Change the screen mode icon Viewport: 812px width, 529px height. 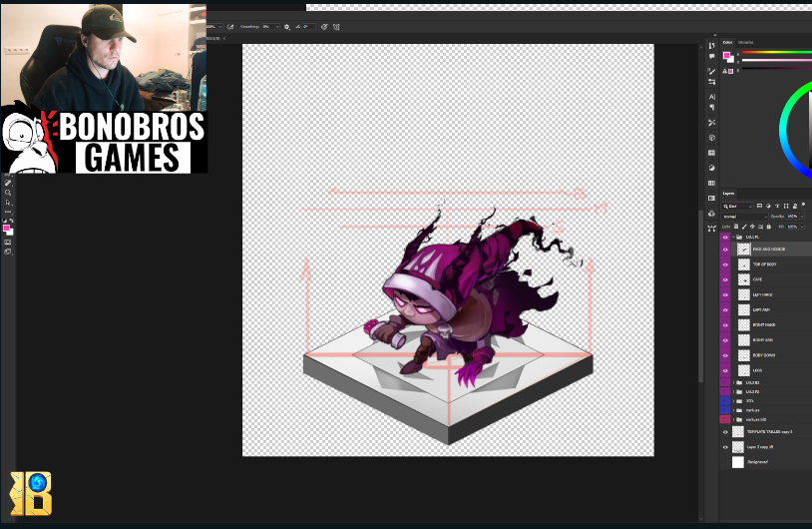[x=8, y=252]
